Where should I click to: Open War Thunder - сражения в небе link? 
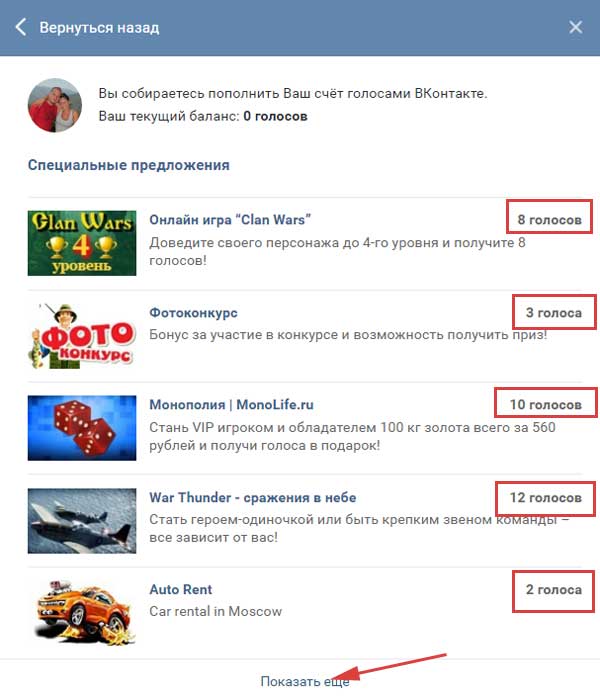click(x=253, y=498)
